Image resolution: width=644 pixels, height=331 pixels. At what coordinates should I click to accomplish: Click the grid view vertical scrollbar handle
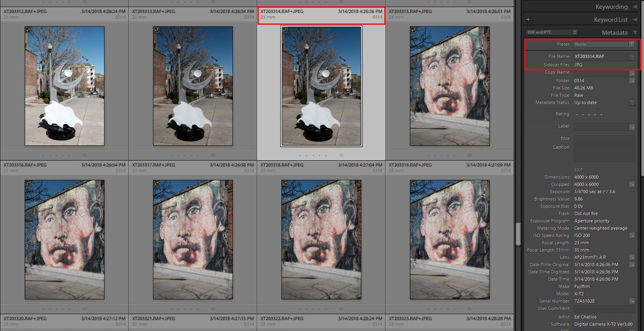(518, 234)
